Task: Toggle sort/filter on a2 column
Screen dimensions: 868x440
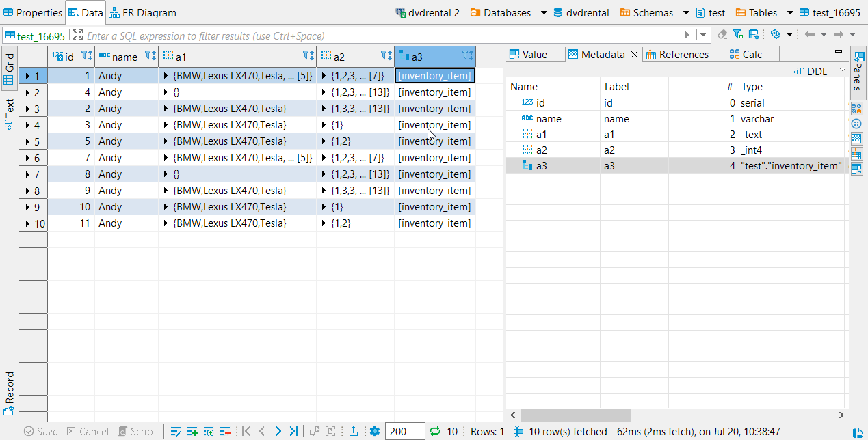Action: point(386,56)
